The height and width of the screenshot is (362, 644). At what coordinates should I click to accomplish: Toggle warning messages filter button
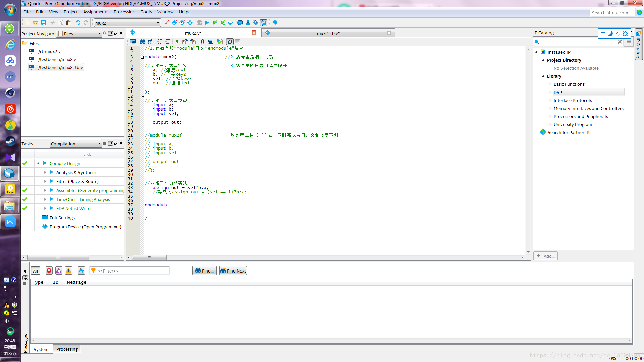click(x=68, y=270)
